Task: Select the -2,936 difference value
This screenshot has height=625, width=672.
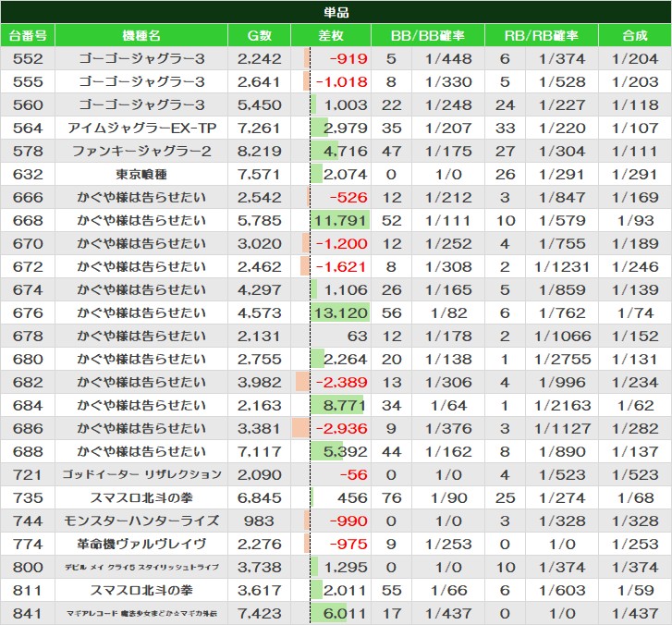Action: [341, 429]
